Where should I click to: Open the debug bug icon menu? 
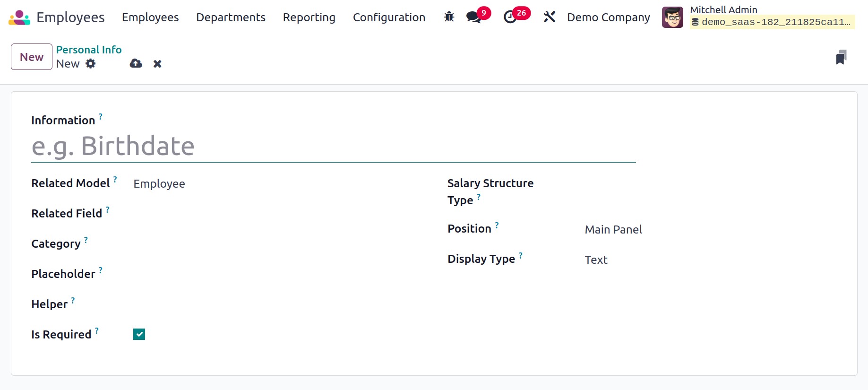coord(449,17)
